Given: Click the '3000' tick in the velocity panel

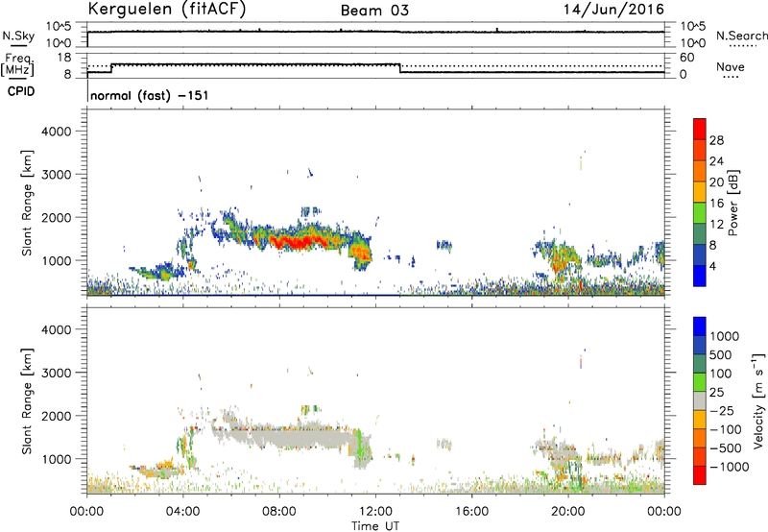Looking at the screenshot, I should coord(57,373).
